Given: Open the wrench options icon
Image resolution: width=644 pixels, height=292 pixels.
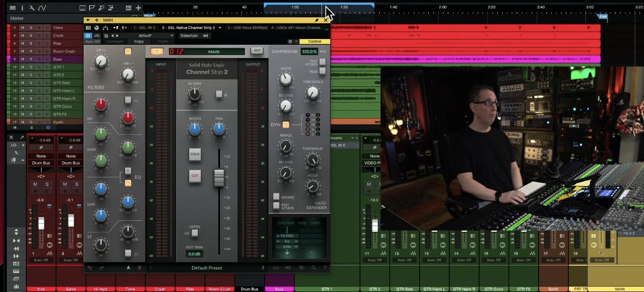Looking at the screenshot, I should coord(32,8).
